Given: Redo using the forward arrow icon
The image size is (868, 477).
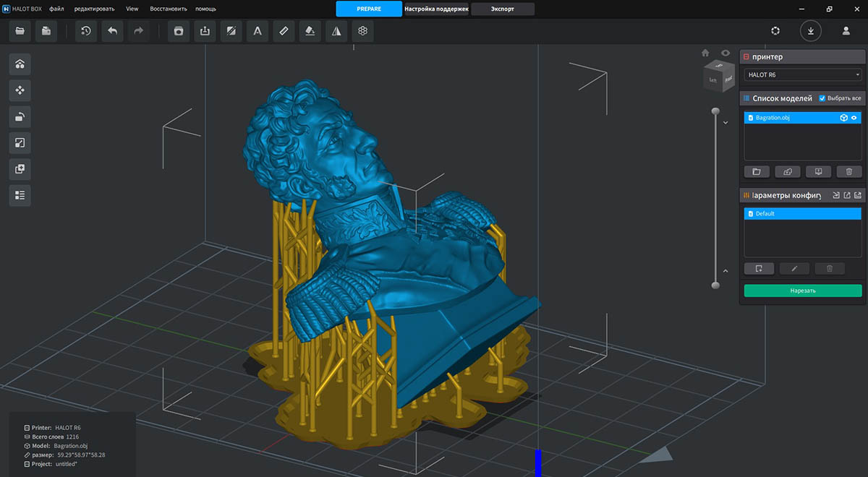Looking at the screenshot, I should point(139,31).
